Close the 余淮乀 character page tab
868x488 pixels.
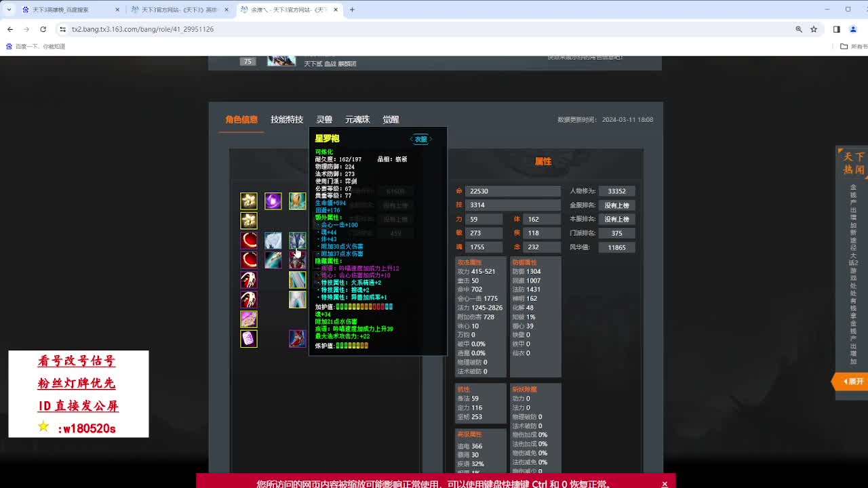coord(336,10)
